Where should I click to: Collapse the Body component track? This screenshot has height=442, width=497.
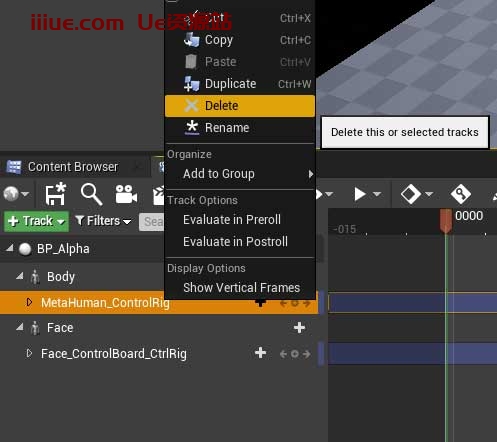pyautogui.click(x=20, y=276)
